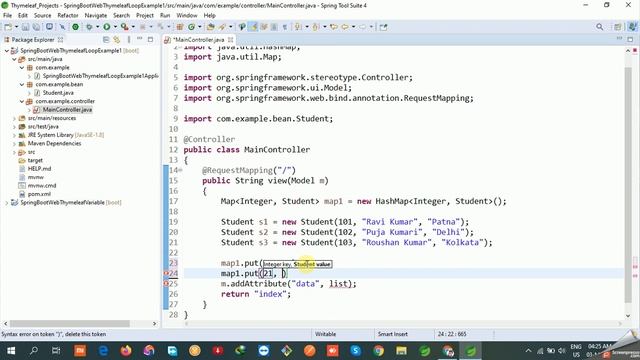The image size is (640, 360).
Task: Open dropdown next to New file icon
Action: [x=16, y=27]
